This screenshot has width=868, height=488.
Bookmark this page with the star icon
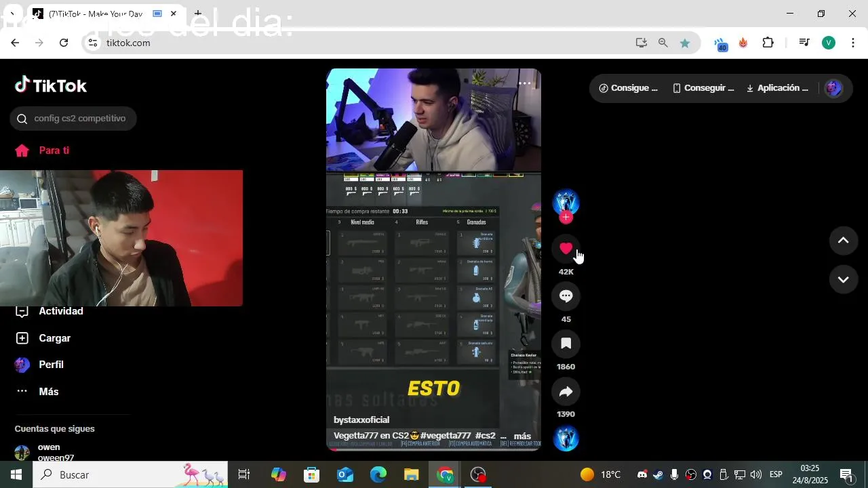click(685, 43)
